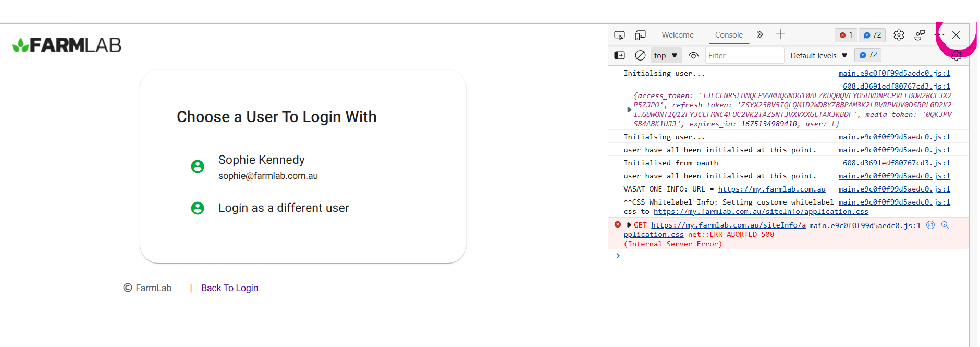
Task: Open the top JavaScript context dropdown
Action: [666, 55]
